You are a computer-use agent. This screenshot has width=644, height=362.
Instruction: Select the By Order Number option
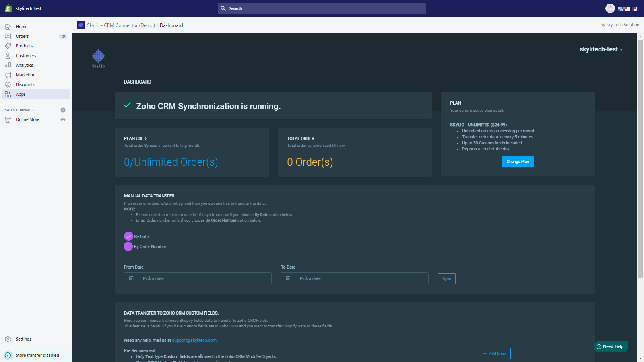(128, 246)
